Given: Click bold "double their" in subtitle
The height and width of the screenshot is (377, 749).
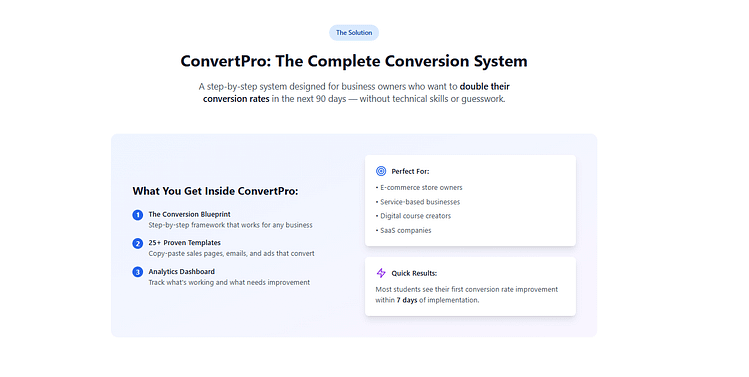Looking at the screenshot, I should tap(484, 86).
